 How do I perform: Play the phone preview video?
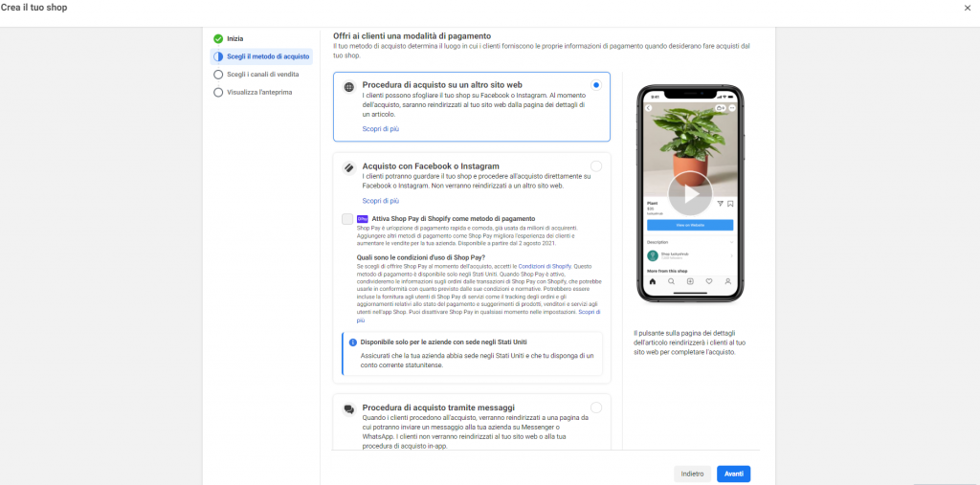click(x=690, y=193)
